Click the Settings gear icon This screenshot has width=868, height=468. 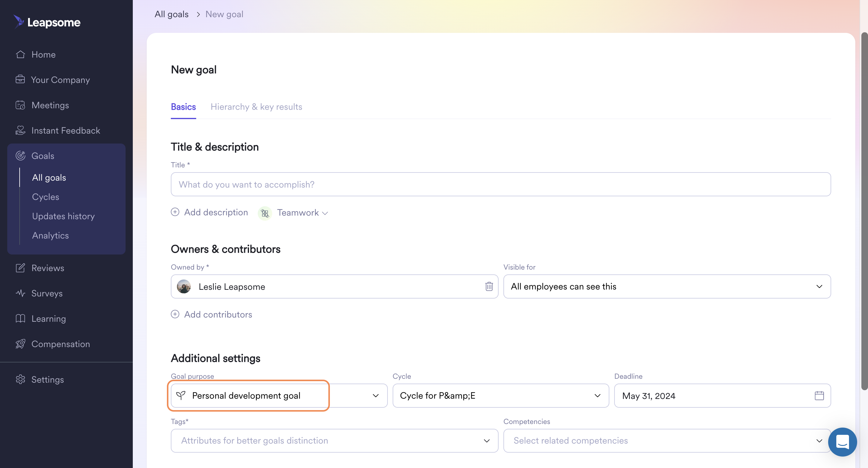20,379
